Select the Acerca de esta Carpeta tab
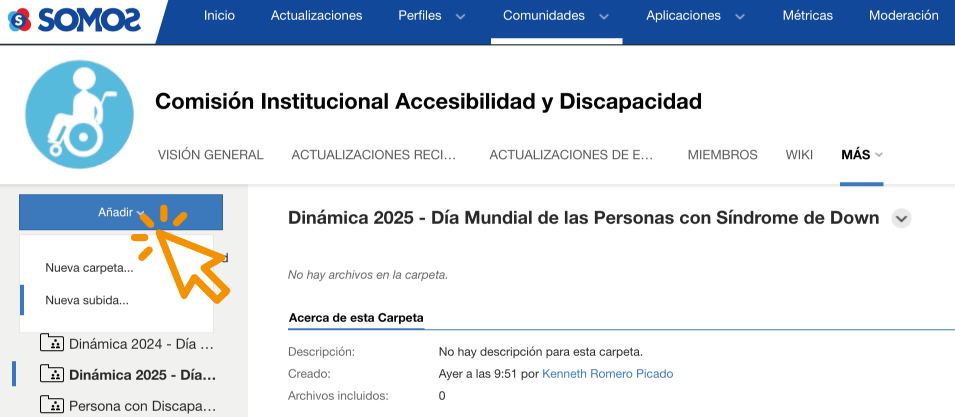Screen dimensions: 955x417 click(x=356, y=318)
